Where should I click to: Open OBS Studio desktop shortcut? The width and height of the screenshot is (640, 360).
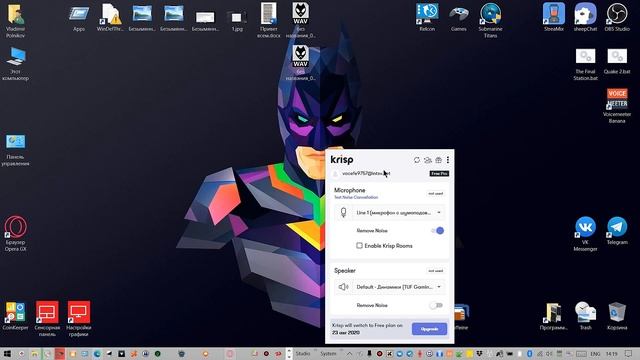point(617,17)
